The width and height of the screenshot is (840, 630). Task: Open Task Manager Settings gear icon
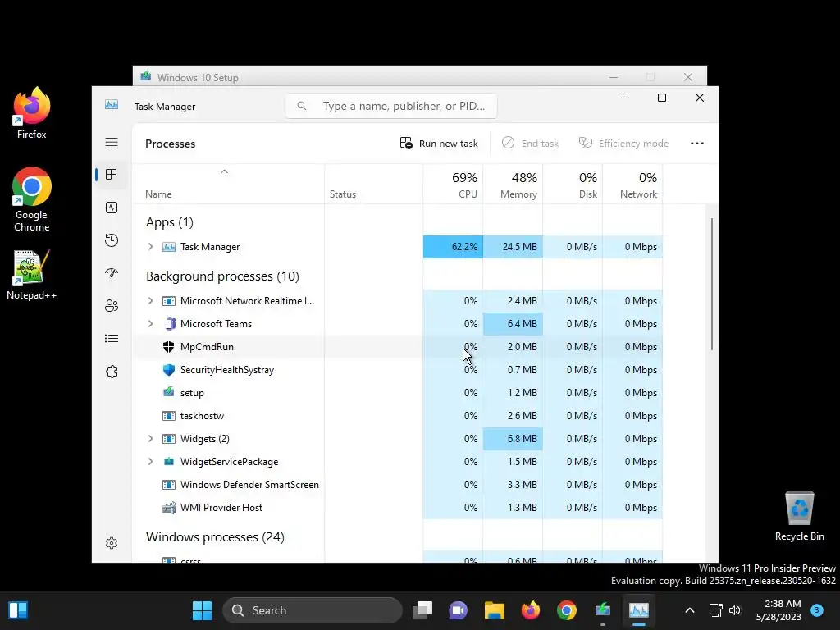pyautogui.click(x=112, y=543)
